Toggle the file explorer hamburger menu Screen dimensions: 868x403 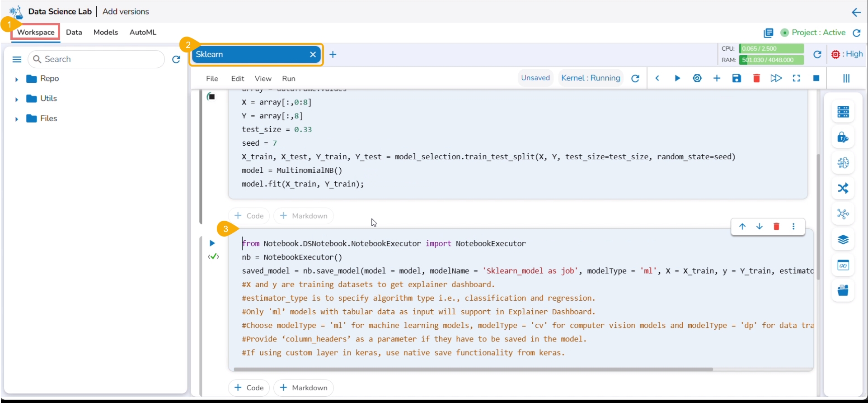pyautogui.click(x=17, y=59)
